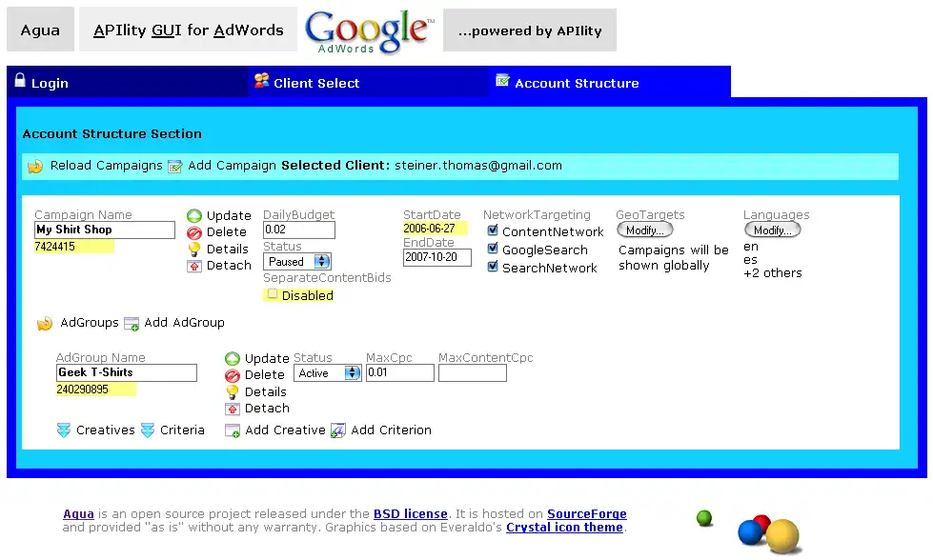Click APIlity GUI for AdWords header button

(x=188, y=30)
